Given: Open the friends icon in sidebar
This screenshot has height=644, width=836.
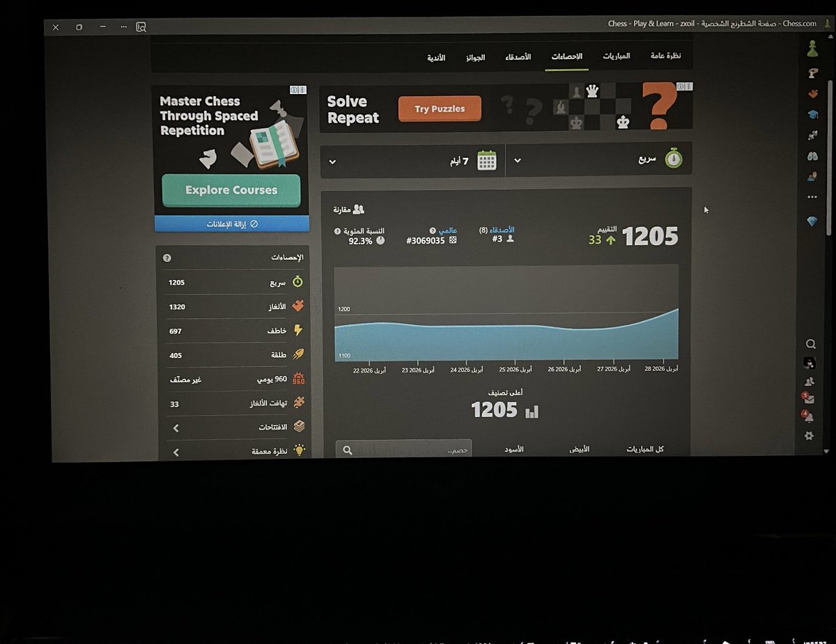Looking at the screenshot, I should tap(810, 382).
